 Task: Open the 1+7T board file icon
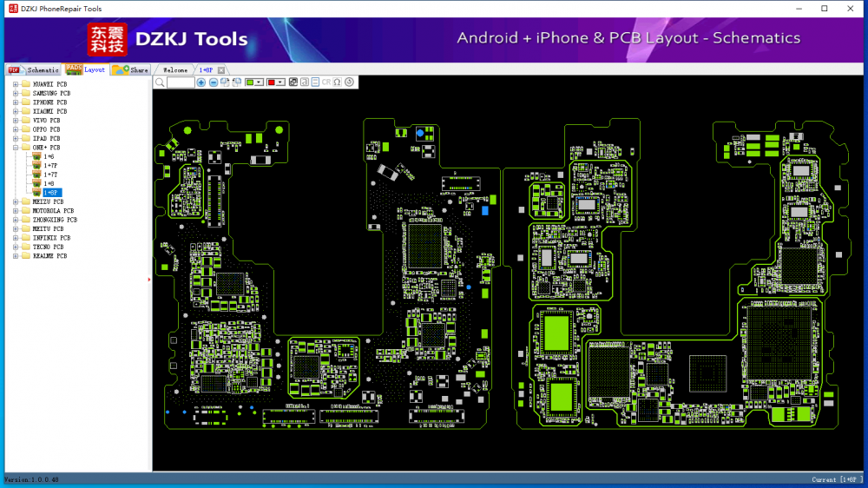[36, 175]
